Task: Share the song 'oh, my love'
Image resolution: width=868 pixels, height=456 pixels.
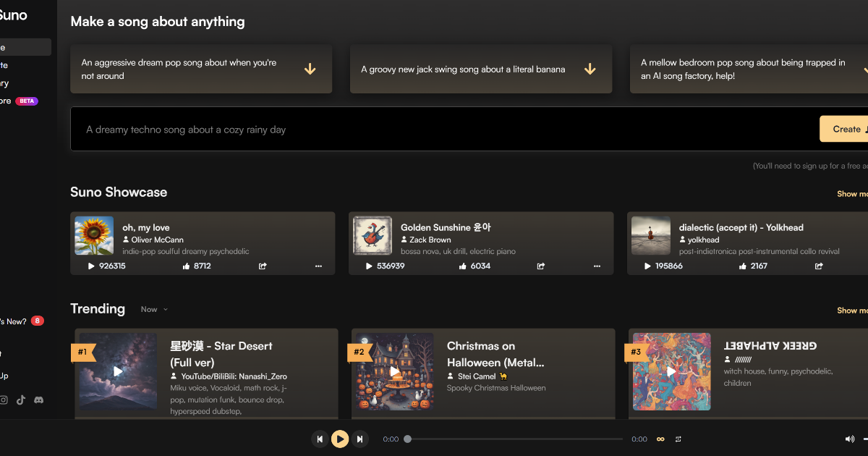Action: click(263, 266)
